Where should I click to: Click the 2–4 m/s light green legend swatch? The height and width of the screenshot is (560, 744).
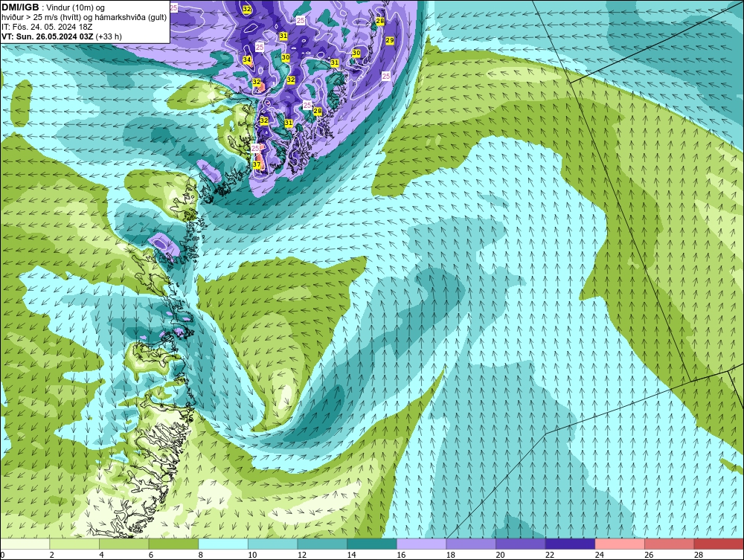74,544
